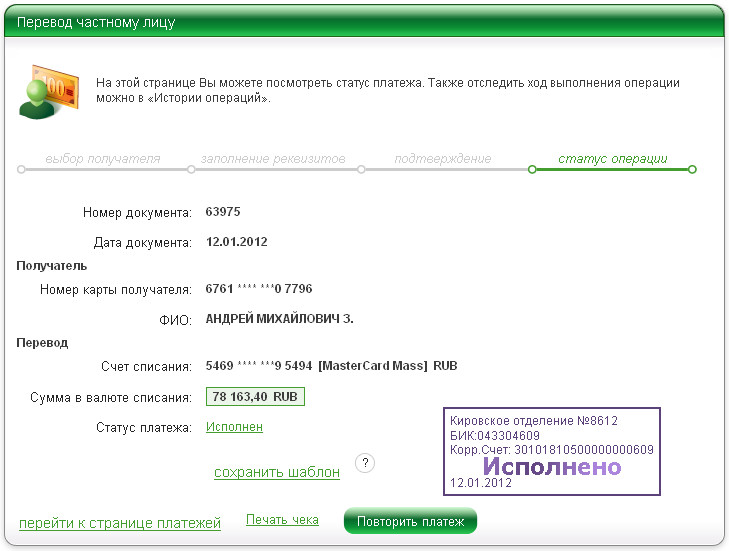Click the Перевод section heading
Viewport: 729px width, 551px height.
42,343
